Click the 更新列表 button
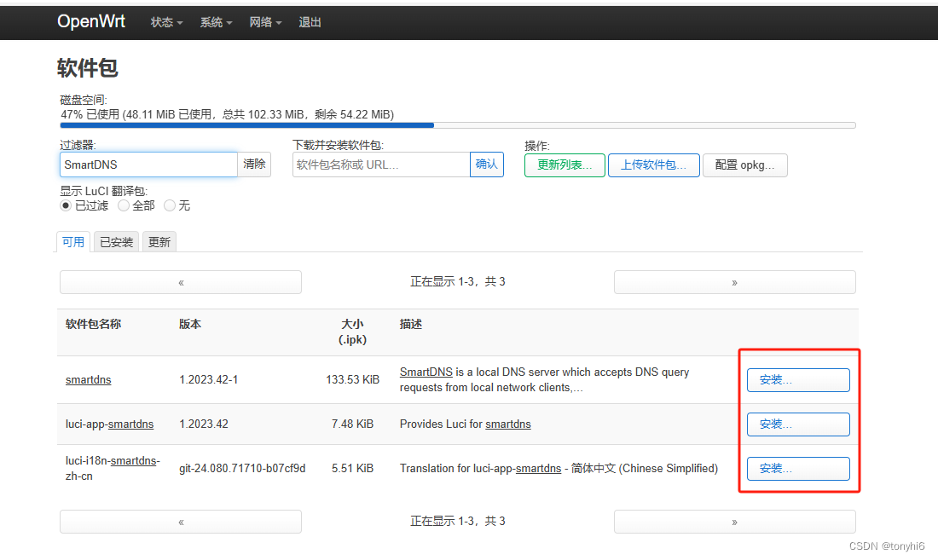The width and height of the screenshot is (938, 560). pos(565,165)
